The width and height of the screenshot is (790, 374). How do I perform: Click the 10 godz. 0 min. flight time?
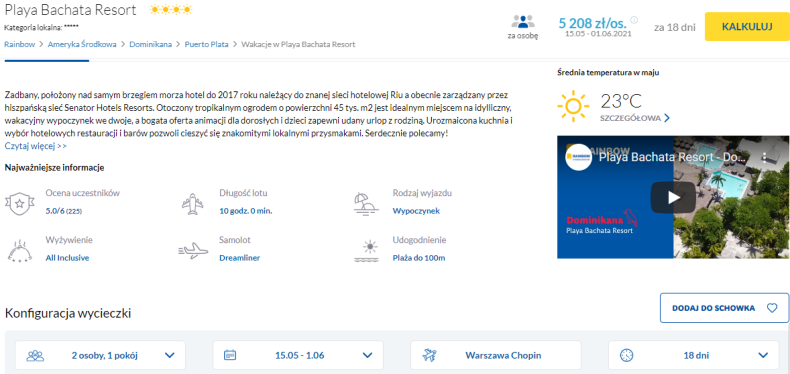[x=246, y=211]
